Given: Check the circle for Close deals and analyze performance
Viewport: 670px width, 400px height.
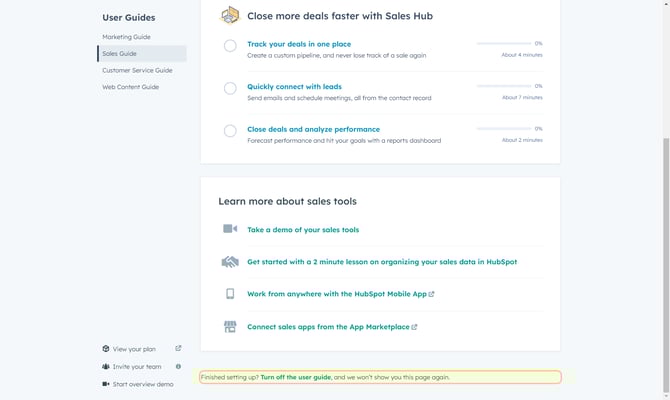Looking at the screenshot, I should [230, 131].
